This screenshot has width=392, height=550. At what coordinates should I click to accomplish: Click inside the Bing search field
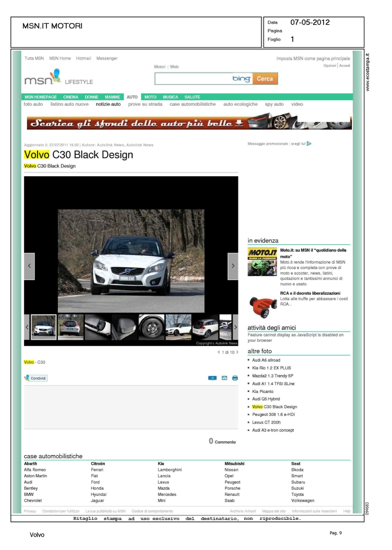coord(193,79)
